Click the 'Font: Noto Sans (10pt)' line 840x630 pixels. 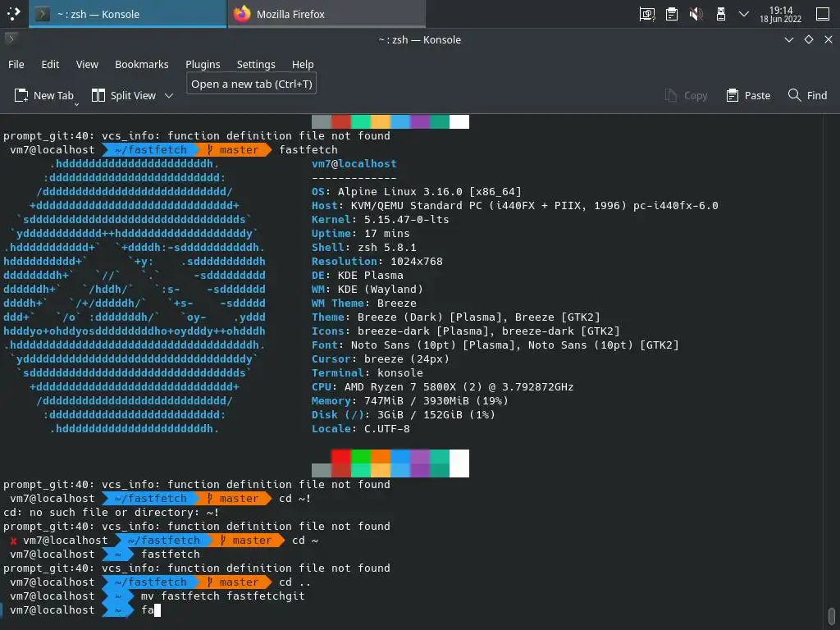click(x=495, y=345)
